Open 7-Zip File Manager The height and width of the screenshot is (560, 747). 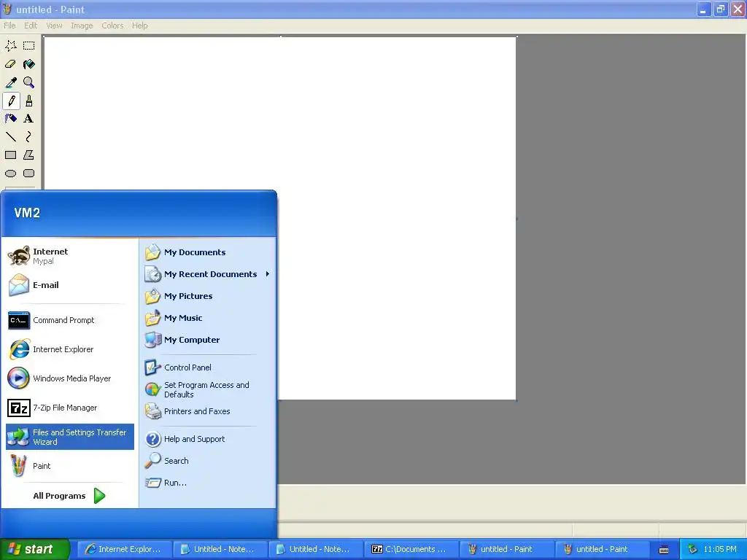pos(69,408)
